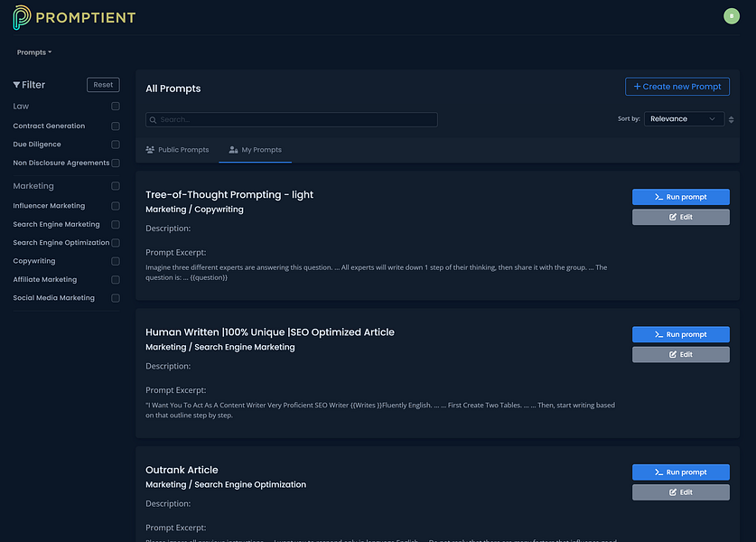
Task: Check the Law category checkbox
Action: (116, 106)
